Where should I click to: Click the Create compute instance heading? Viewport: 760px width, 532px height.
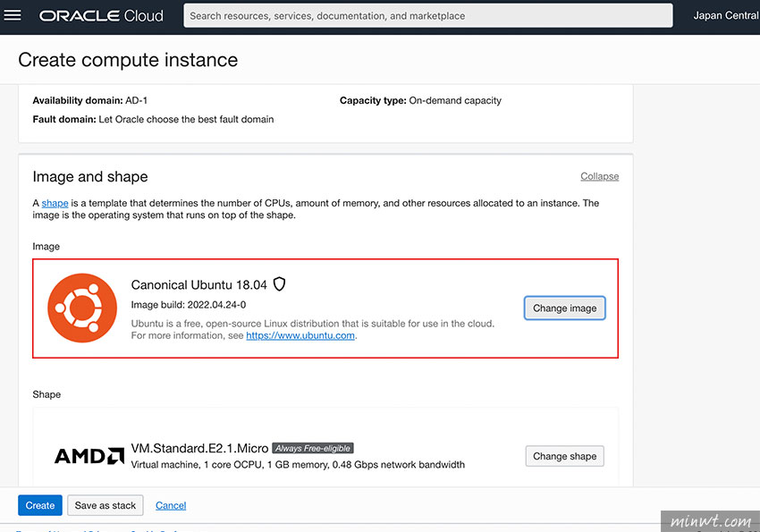[x=128, y=60]
